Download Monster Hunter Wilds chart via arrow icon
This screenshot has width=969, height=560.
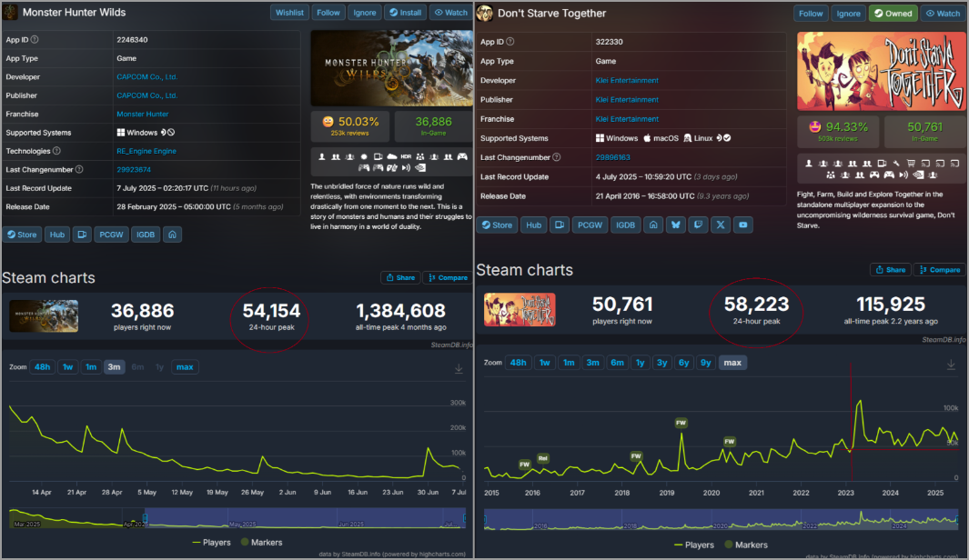coord(459,368)
